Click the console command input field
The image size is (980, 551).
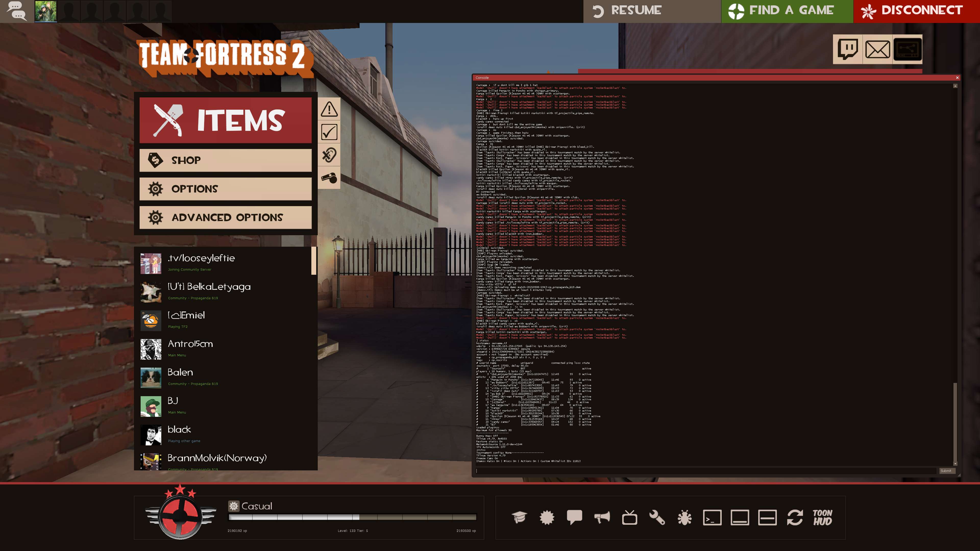[706, 471]
